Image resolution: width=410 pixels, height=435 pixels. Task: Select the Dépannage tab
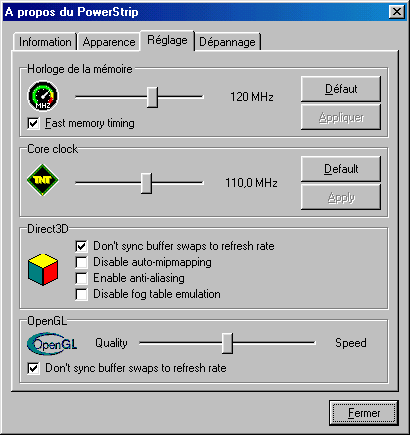click(227, 42)
